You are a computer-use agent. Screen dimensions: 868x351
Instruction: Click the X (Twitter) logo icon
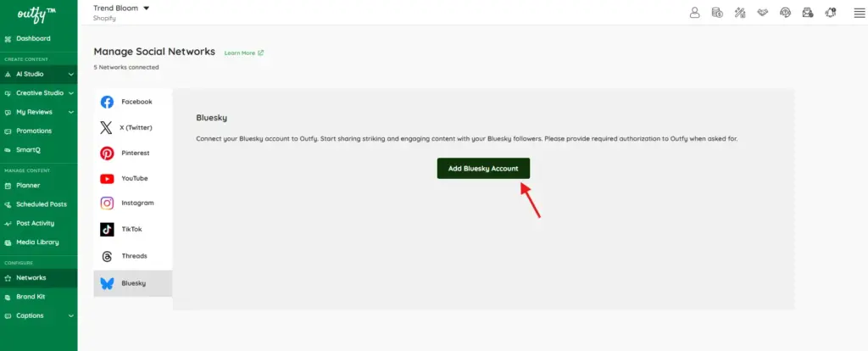106,128
